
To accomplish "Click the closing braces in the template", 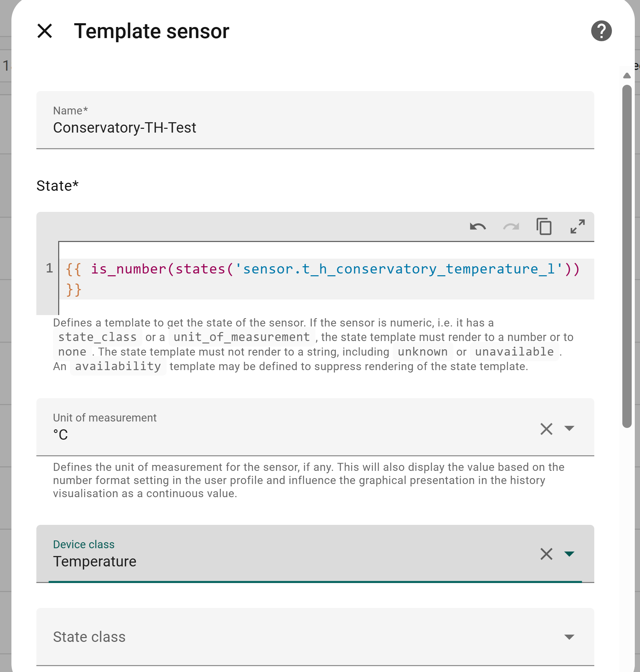I will coord(74,290).
